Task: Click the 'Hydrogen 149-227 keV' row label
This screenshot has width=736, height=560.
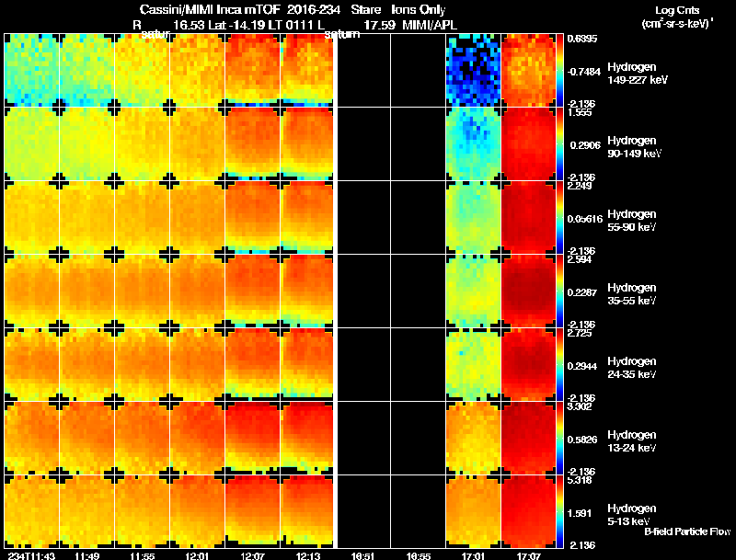Action: [x=637, y=74]
